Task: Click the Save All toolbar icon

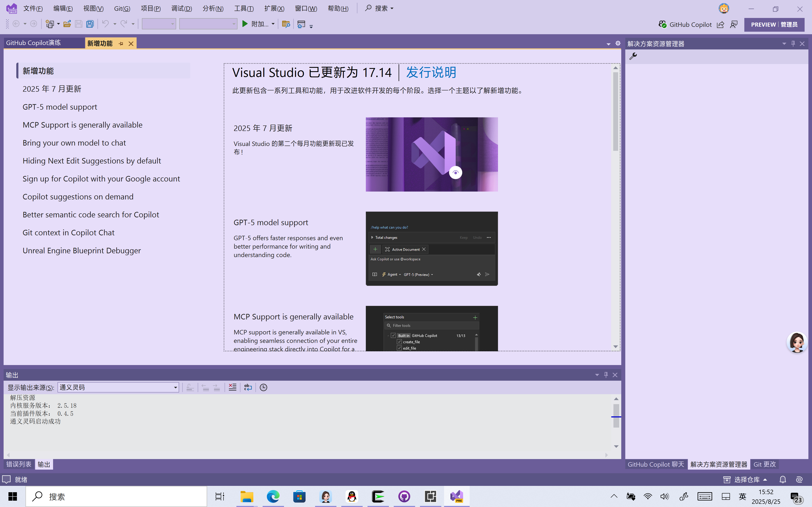Action: [90, 24]
